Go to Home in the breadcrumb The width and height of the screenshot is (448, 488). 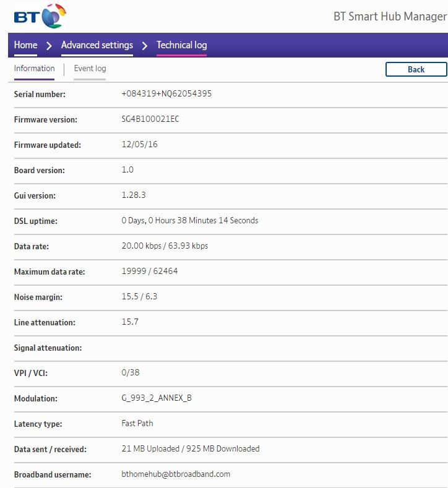click(25, 45)
